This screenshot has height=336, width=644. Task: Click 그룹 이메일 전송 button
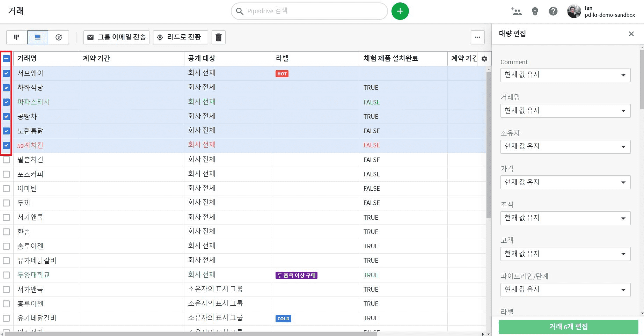click(116, 37)
